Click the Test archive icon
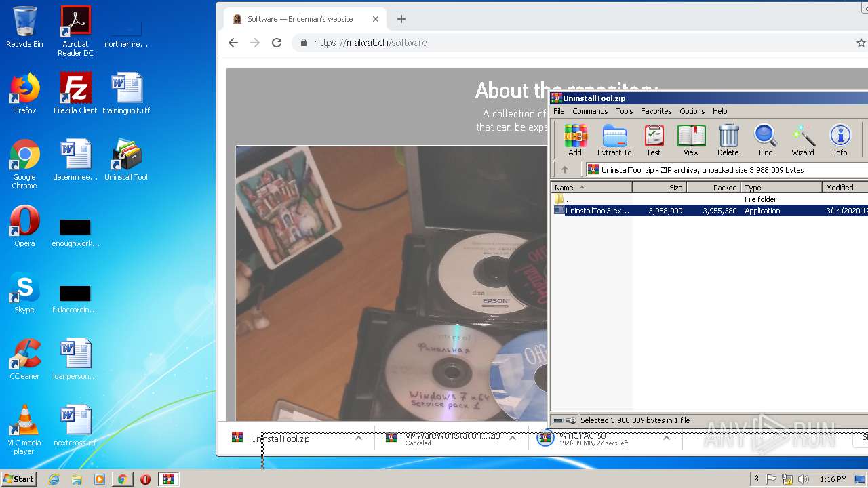Viewport: 868px width, 488px height. coord(654,140)
